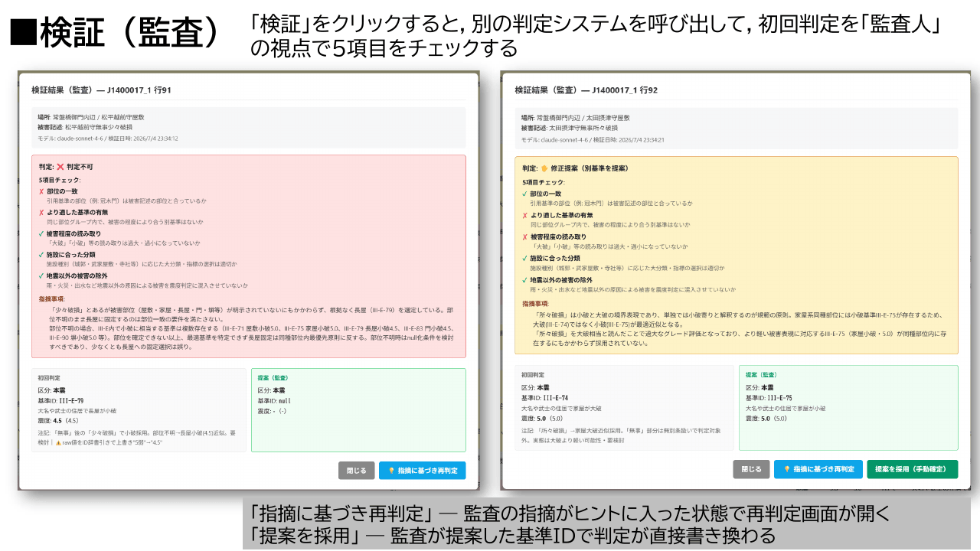The width and height of the screenshot is (980, 551).
Task: Click the yellow hand icon beside 修正提案
Action: 544,168
